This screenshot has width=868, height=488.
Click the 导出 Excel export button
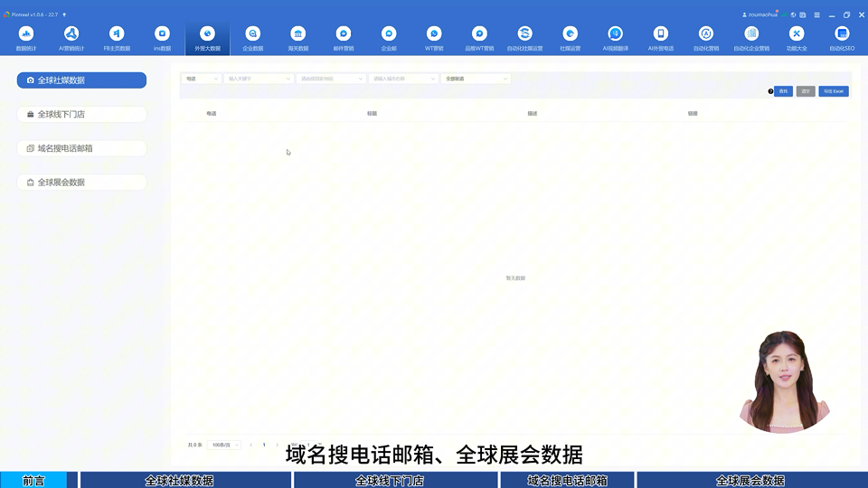tap(834, 91)
